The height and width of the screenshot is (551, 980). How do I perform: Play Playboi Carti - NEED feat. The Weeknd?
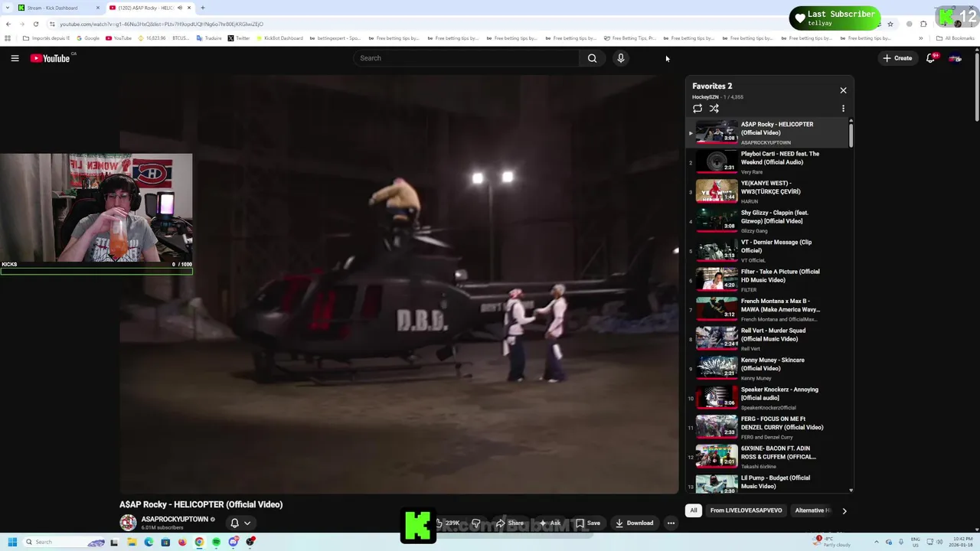(766, 162)
